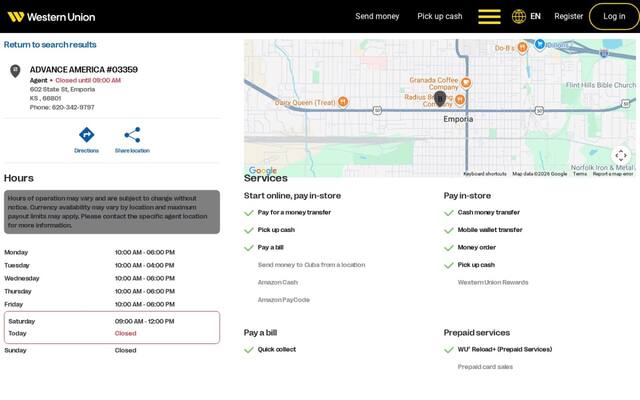Click the dark map marker in Emporia
640x400 pixels.
pyautogui.click(x=440, y=99)
